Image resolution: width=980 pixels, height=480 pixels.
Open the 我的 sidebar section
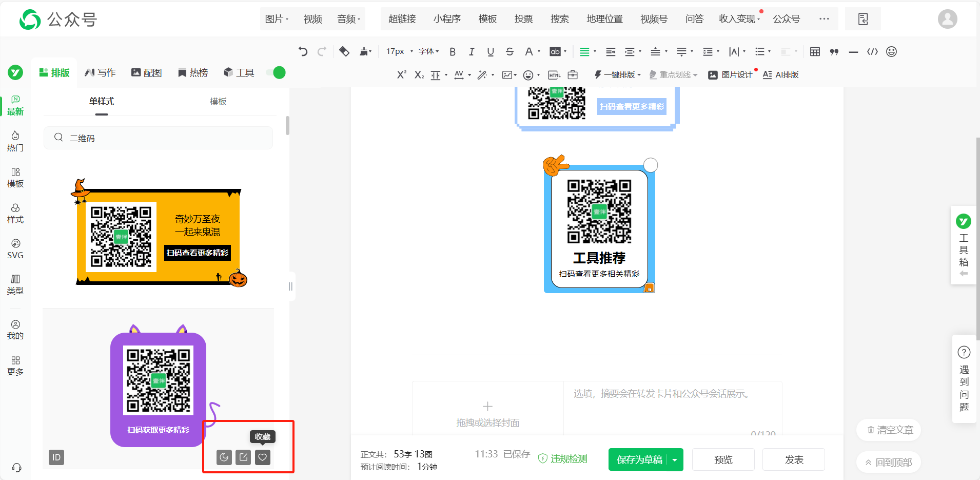point(15,330)
